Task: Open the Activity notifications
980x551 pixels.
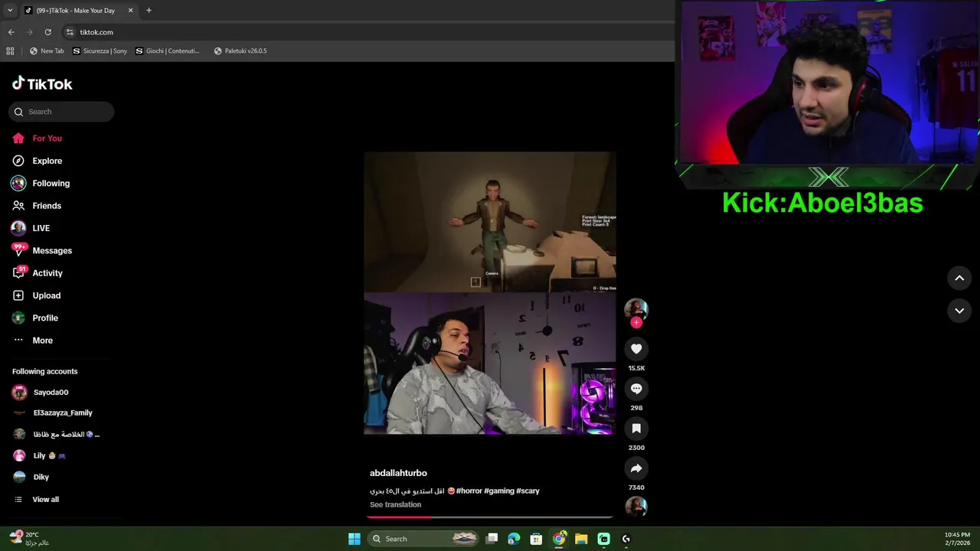Action: pyautogui.click(x=38, y=273)
